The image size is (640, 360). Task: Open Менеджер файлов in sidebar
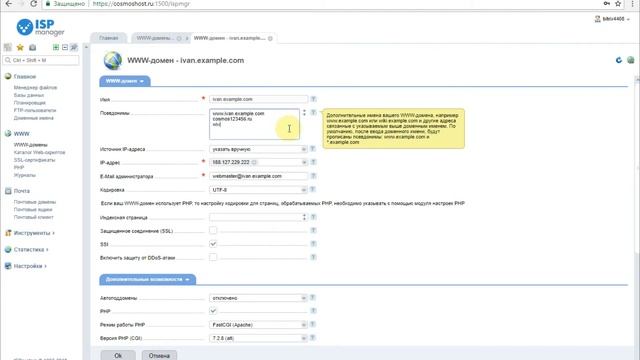coord(36,87)
